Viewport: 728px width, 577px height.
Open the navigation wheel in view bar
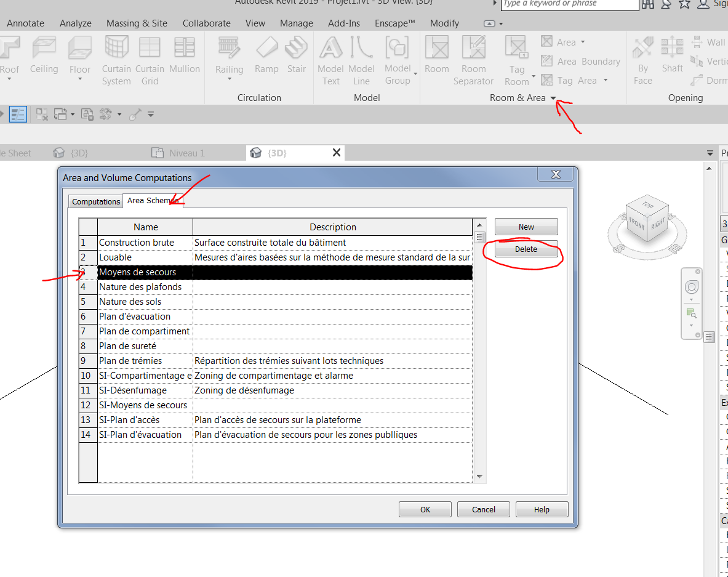tap(692, 288)
